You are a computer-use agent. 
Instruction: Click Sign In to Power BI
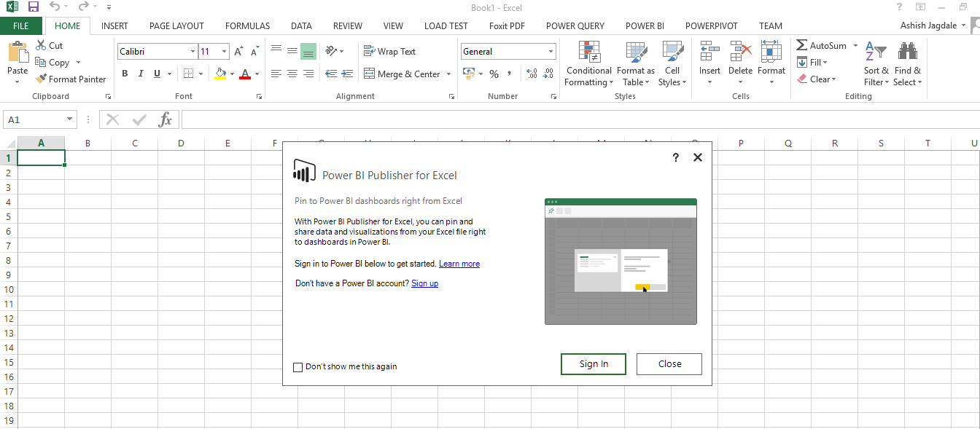593,364
